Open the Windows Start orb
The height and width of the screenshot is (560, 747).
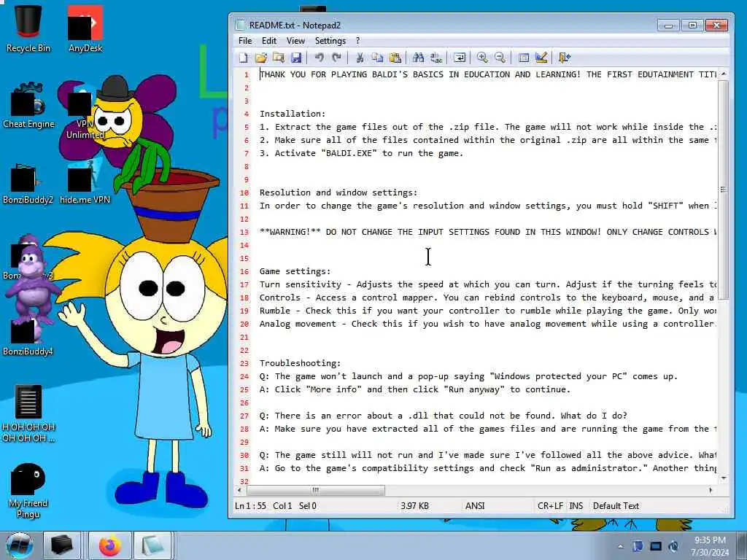point(19,545)
